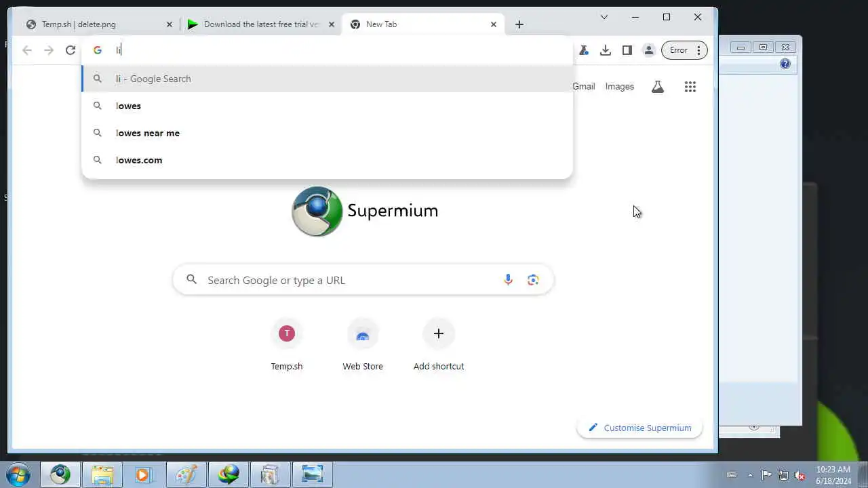Image resolution: width=868 pixels, height=488 pixels.
Task: Open the Internet Download Manager globe taskbar icon
Action: pyautogui.click(x=229, y=475)
